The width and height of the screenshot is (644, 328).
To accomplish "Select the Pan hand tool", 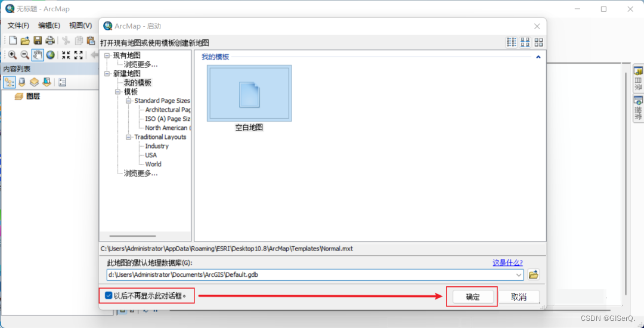I will (38, 55).
